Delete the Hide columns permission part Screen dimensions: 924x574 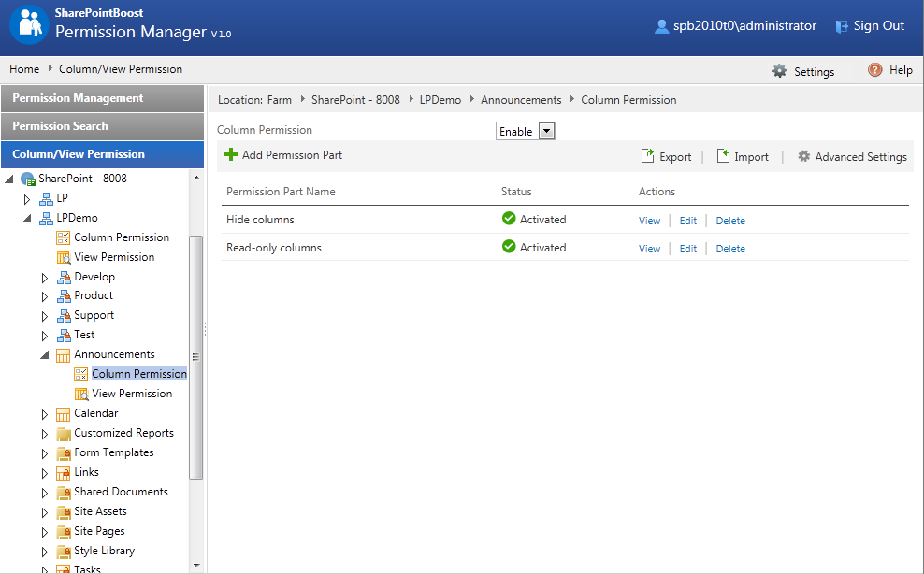click(x=730, y=221)
